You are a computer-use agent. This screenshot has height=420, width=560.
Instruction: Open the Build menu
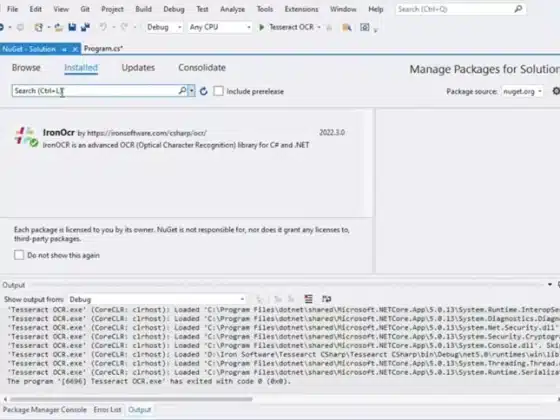[143, 9]
